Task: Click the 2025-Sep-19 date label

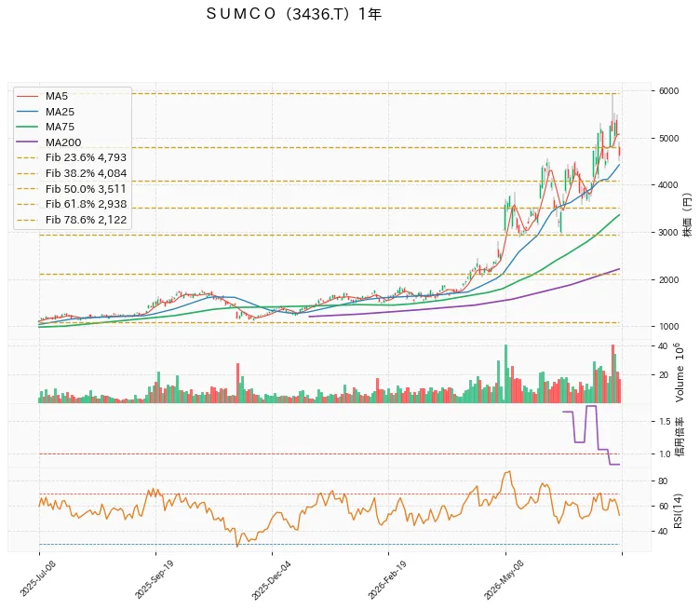Action: 154,578
